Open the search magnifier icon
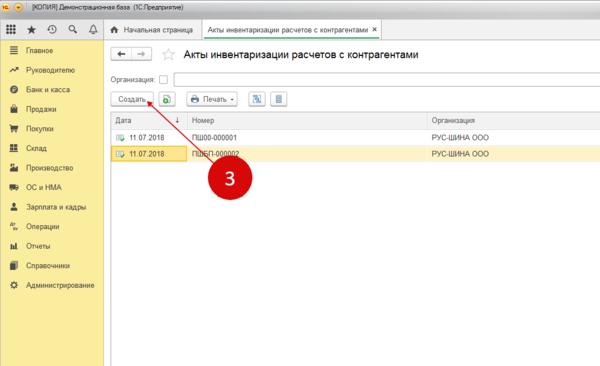Screen dimensions: 600x366 click(x=72, y=29)
